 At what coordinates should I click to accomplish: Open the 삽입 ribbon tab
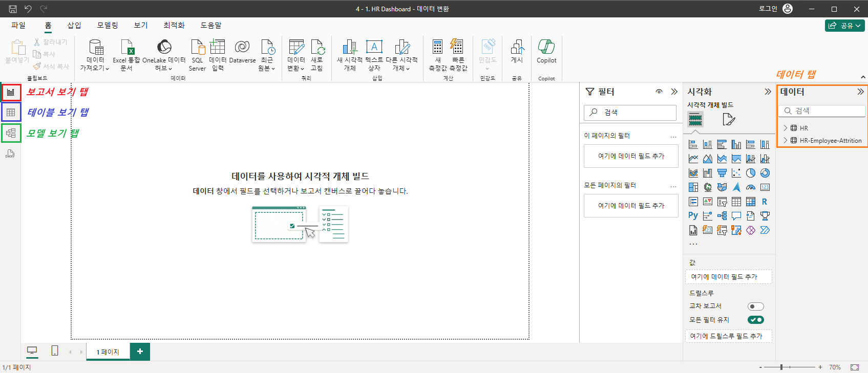74,25
